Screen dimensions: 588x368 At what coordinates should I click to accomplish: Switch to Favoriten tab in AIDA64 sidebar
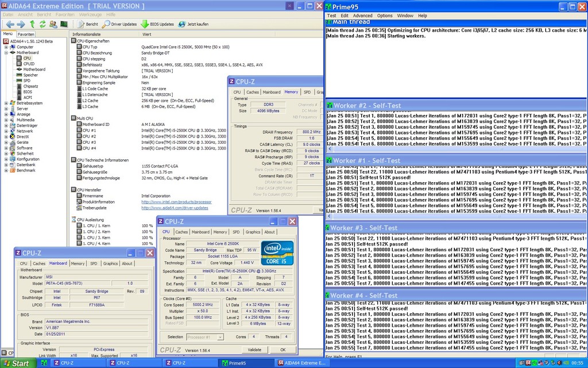[x=26, y=34]
